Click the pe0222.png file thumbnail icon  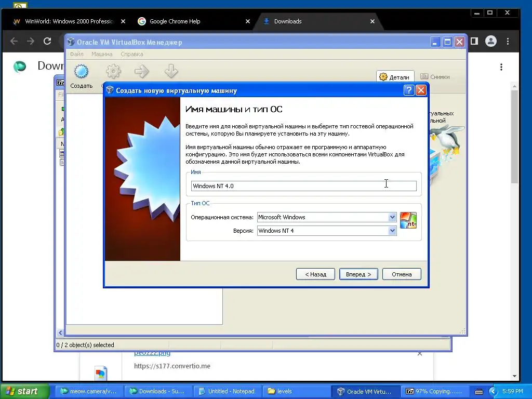[x=101, y=373]
